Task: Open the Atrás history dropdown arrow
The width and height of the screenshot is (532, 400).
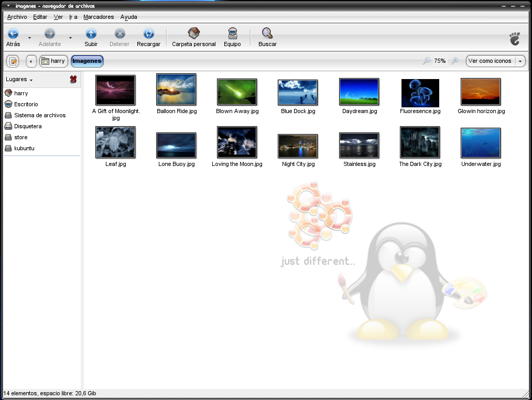Action: point(29,38)
